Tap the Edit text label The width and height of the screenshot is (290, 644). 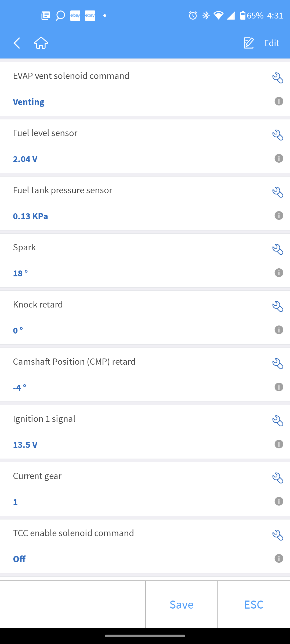271,43
